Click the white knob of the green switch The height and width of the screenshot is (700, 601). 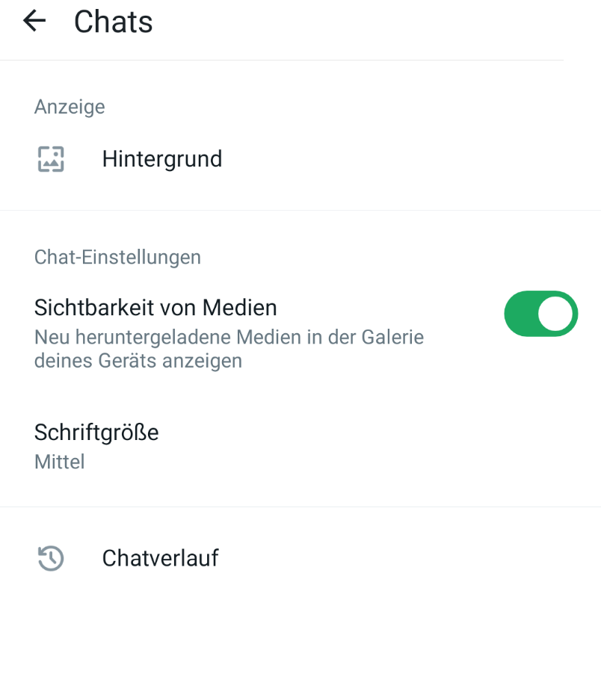pyautogui.click(x=555, y=314)
